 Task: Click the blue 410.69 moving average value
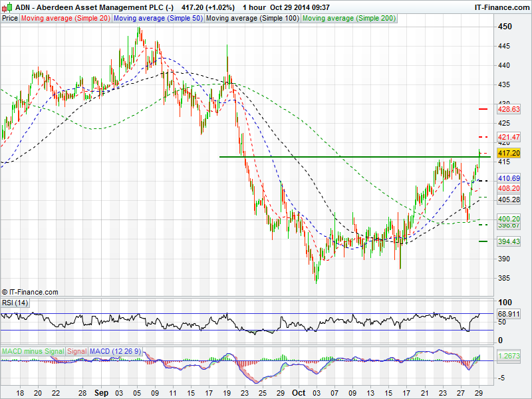(x=508, y=179)
